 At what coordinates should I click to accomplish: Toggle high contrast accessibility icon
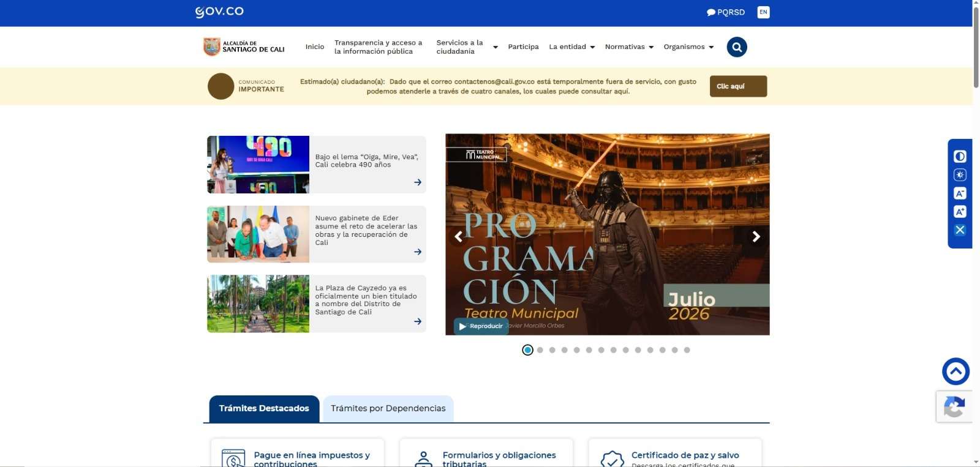960,157
